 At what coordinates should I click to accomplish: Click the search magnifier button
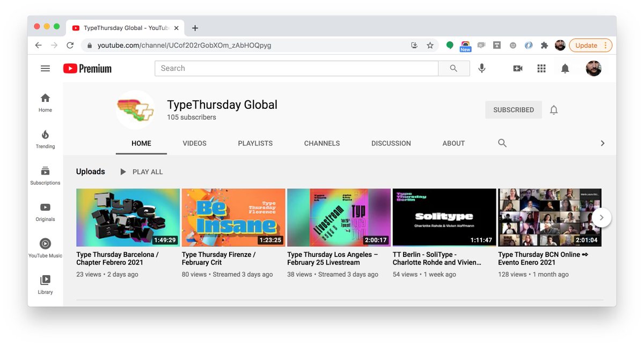point(453,68)
